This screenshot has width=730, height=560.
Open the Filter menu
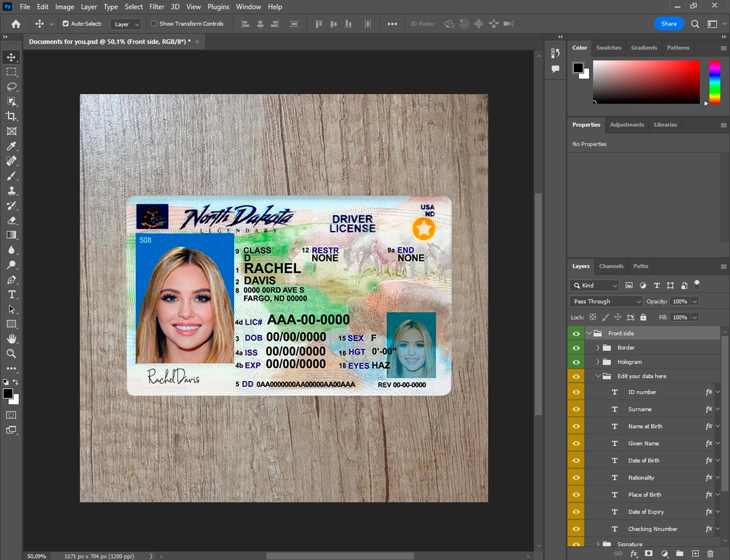(x=157, y=7)
